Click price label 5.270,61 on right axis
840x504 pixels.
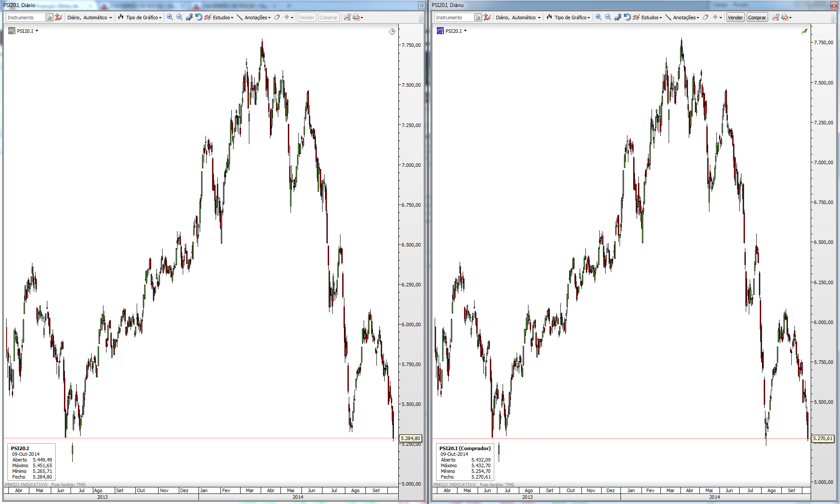point(822,438)
